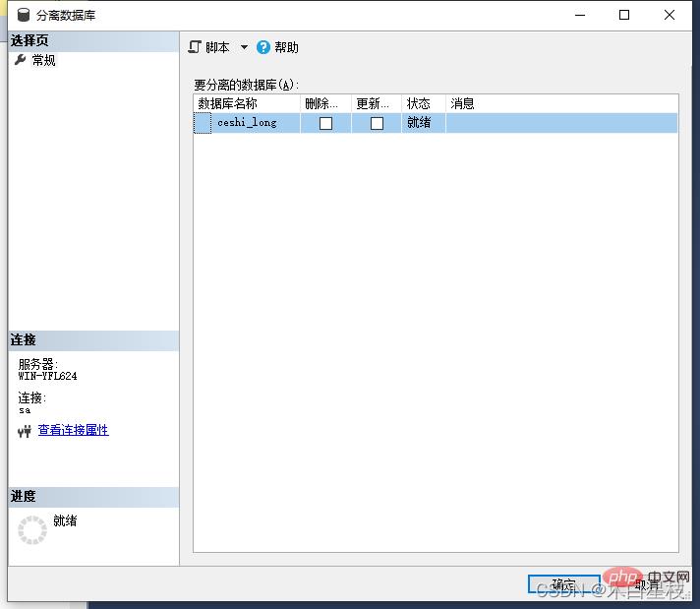
Task: Select the ceshi_long database name cell
Action: [256, 123]
